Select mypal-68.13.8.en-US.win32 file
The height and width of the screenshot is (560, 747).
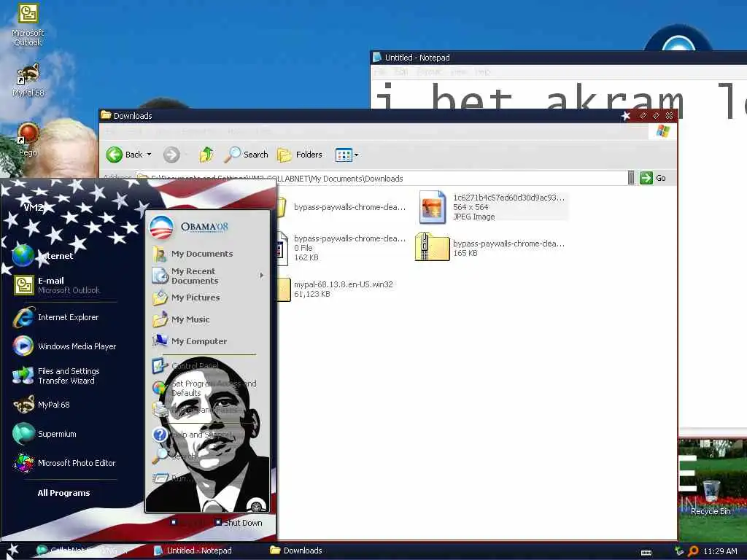(336, 289)
